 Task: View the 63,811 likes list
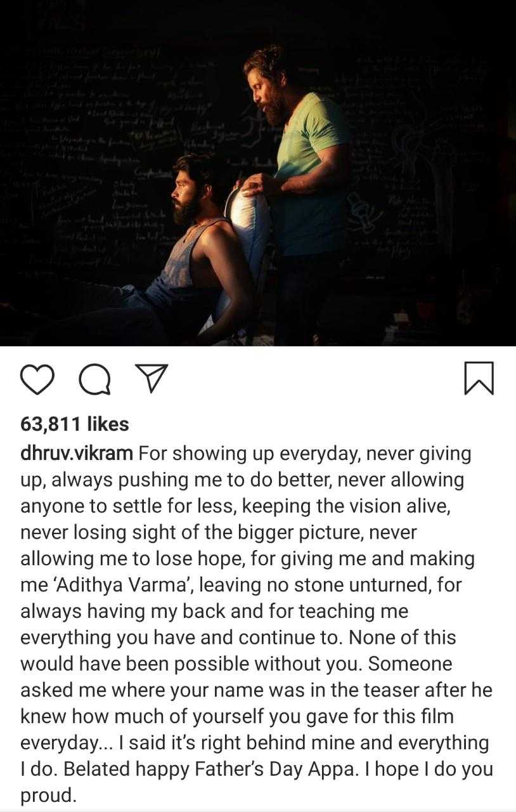75,424
